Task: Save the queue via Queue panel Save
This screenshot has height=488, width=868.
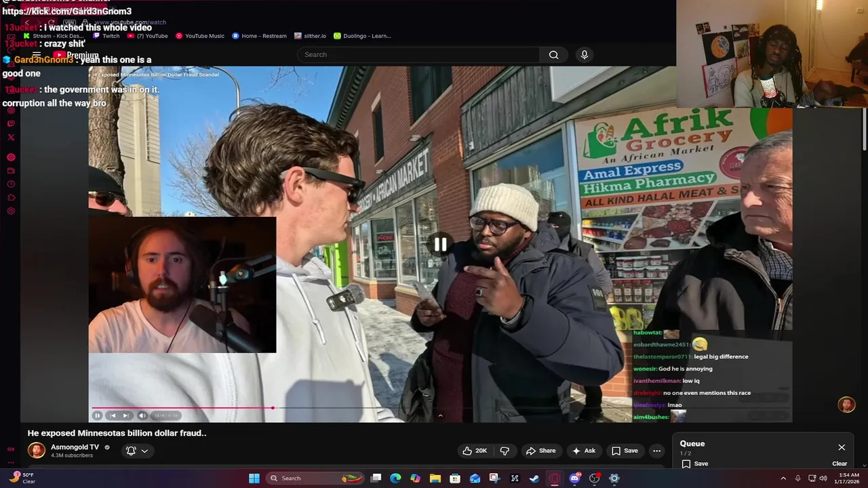Action: 695,464
